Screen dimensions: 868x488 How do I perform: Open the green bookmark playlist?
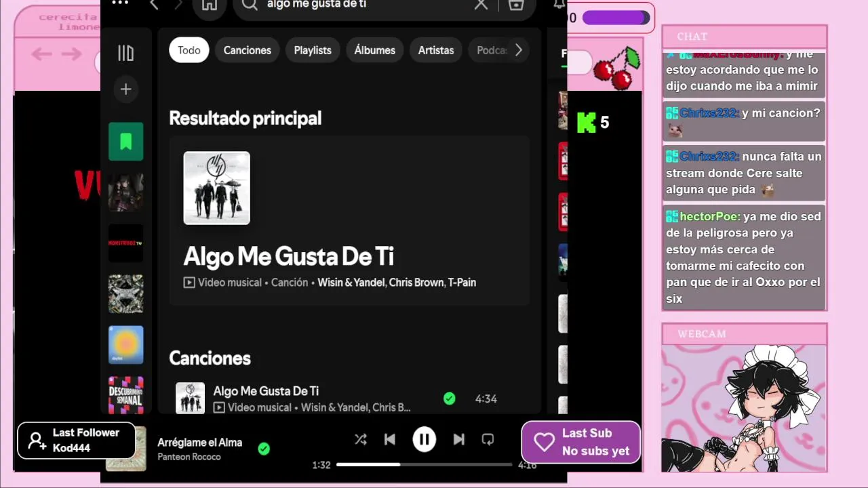(126, 141)
